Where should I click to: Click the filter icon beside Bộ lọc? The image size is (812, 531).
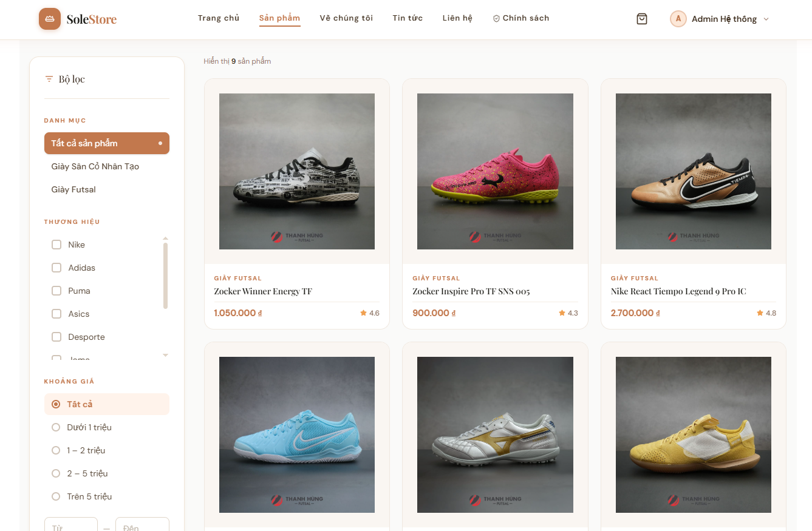click(49, 79)
